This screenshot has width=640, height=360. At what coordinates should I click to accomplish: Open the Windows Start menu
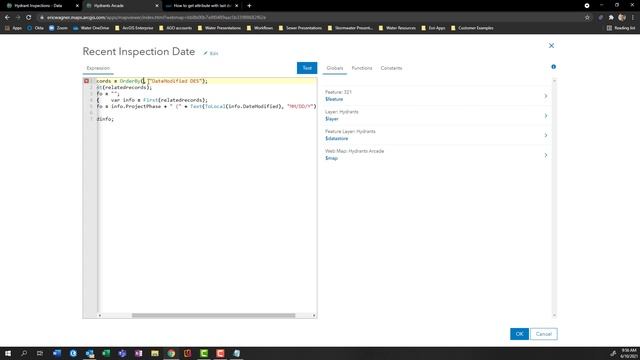click(8, 353)
